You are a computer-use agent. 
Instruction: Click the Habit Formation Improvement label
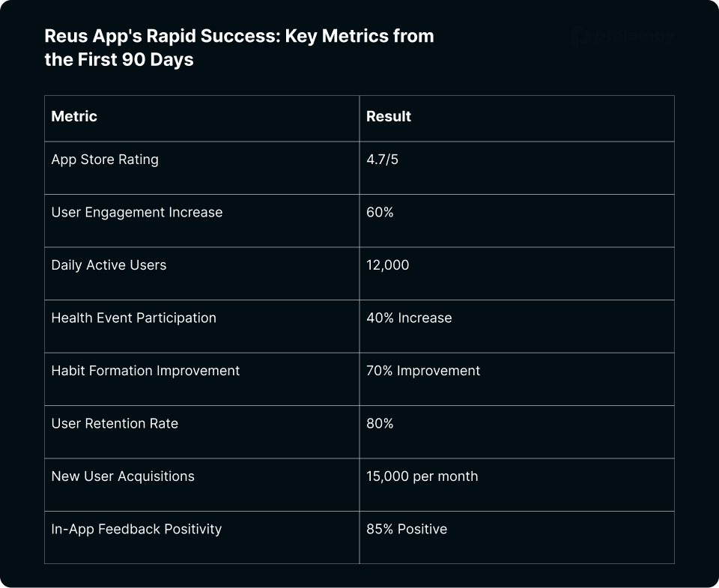pos(145,371)
